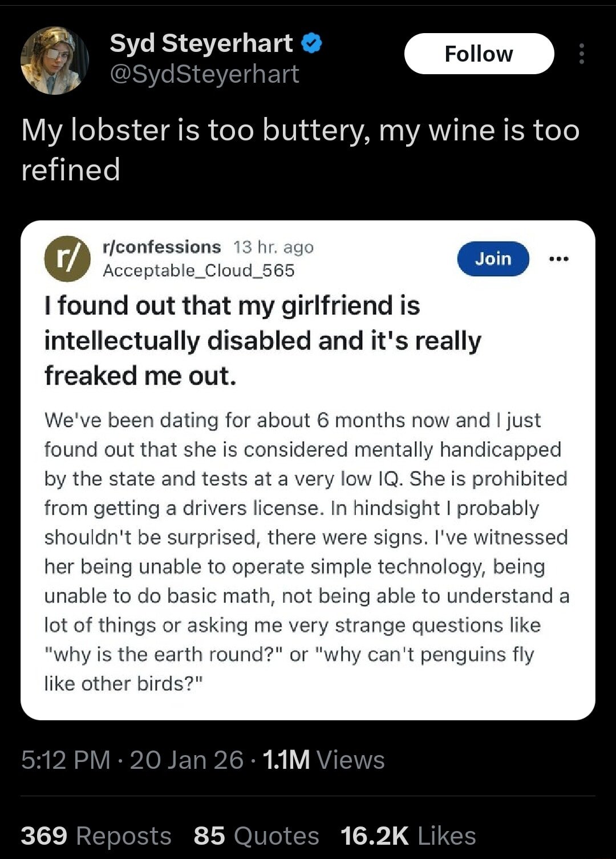616x859 pixels.
Task: Join the r/confessions community
Action: [493, 259]
